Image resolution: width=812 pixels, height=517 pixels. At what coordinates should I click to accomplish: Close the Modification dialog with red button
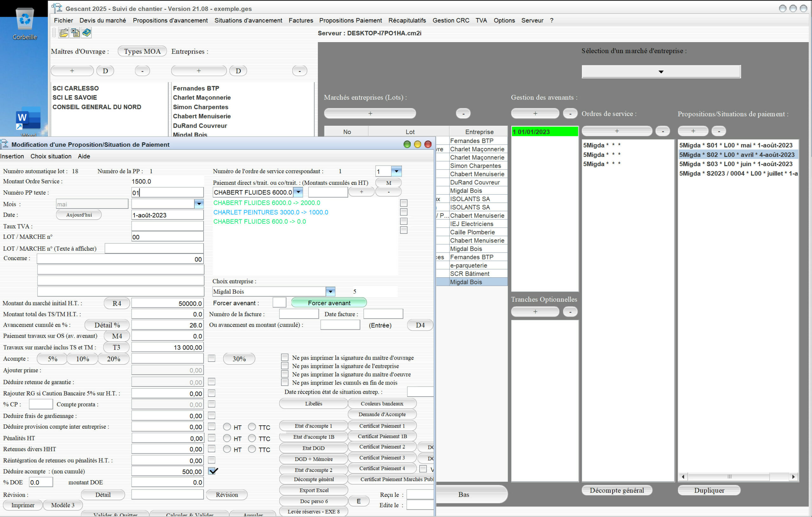point(428,144)
